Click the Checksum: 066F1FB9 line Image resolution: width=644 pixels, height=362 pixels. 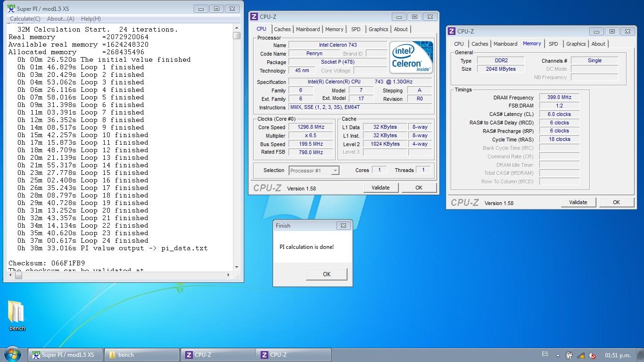pos(47,263)
